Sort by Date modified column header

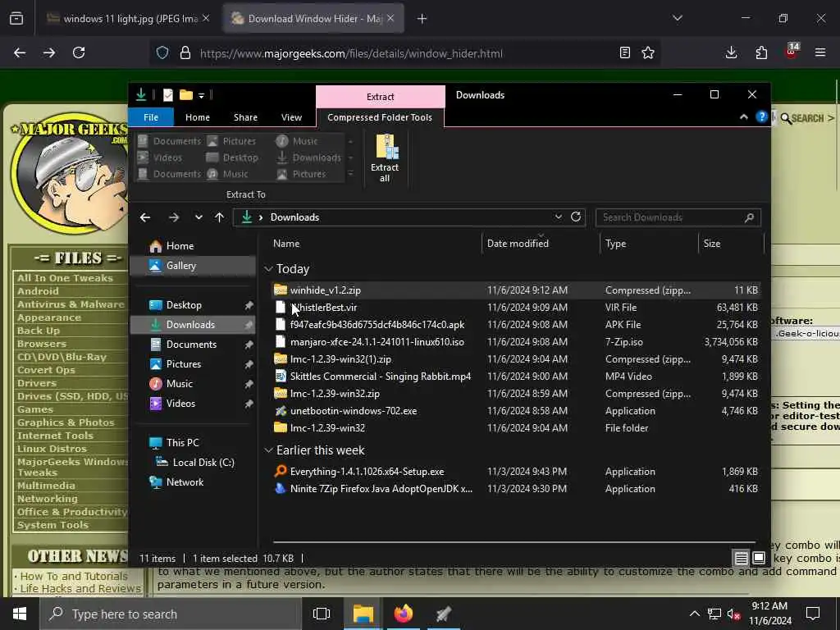(518, 243)
